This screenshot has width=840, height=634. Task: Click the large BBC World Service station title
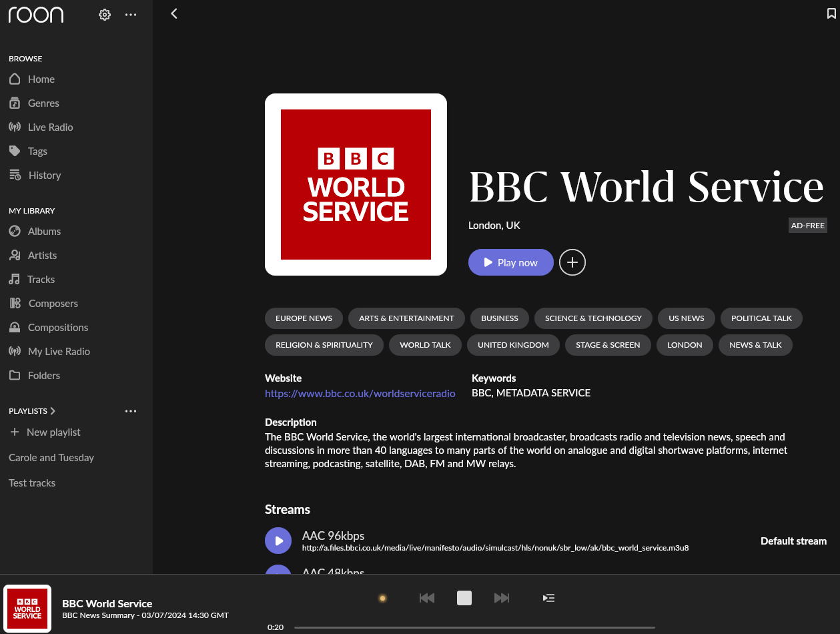647,188
